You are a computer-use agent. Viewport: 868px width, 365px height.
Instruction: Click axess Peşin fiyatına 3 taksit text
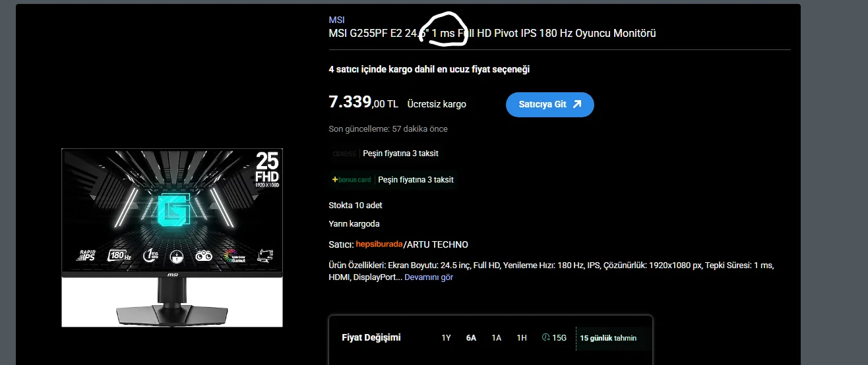click(400, 154)
